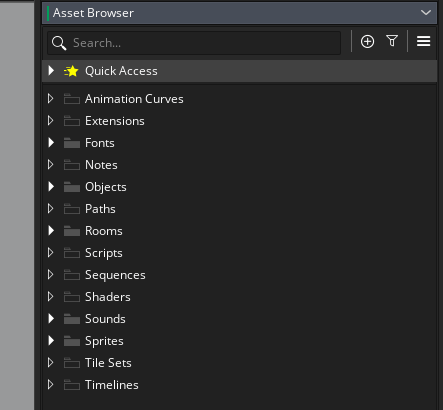Expand the Animation Curves folder arrow

pos(51,99)
